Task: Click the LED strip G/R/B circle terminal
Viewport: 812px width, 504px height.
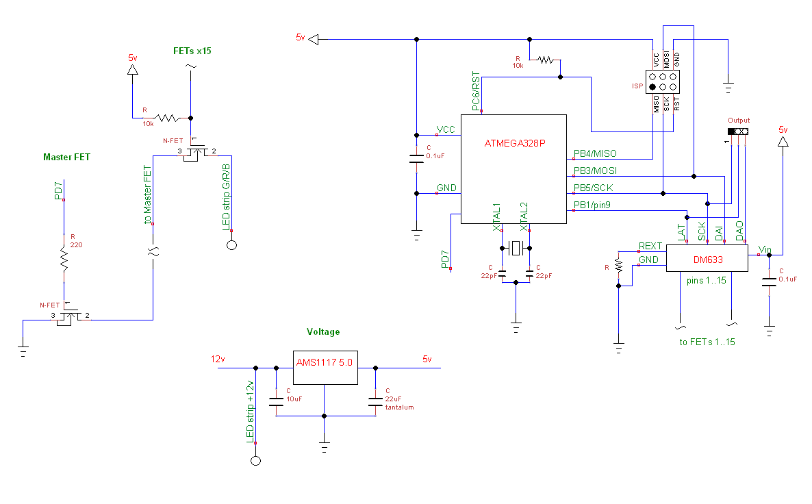Action: tap(233, 244)
